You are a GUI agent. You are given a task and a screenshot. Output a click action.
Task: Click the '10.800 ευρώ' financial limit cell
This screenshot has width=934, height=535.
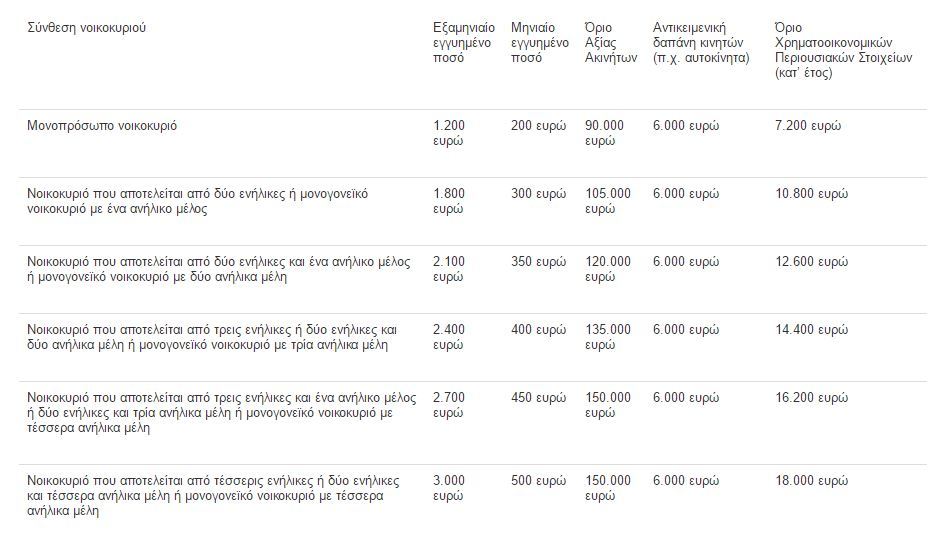pos(811,194)
